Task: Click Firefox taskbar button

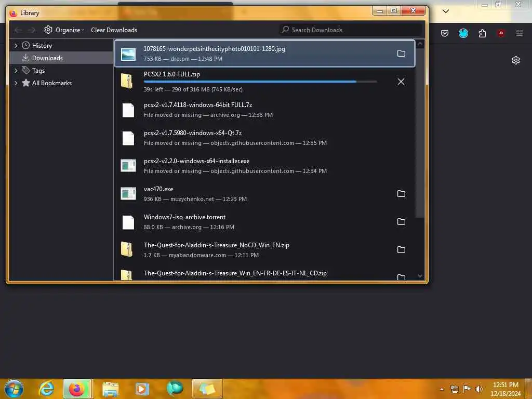Action: point(77,389)
